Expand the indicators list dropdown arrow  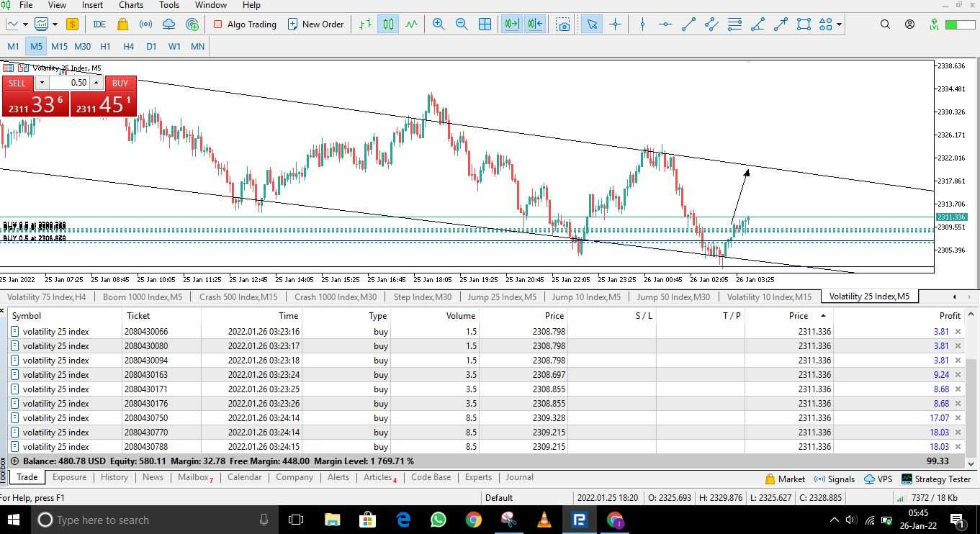coord(55,24)
